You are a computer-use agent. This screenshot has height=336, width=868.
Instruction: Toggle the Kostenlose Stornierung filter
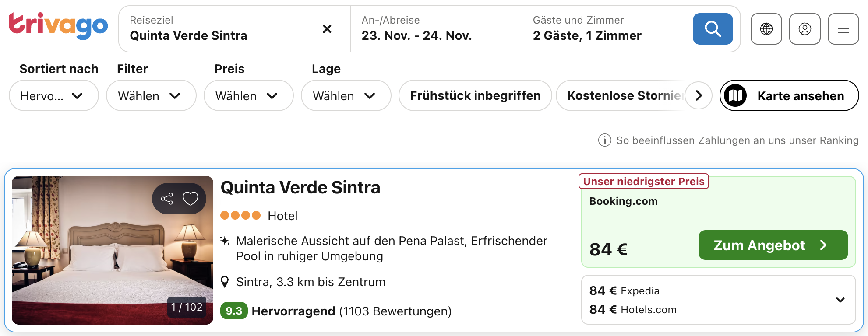point(622,95)
